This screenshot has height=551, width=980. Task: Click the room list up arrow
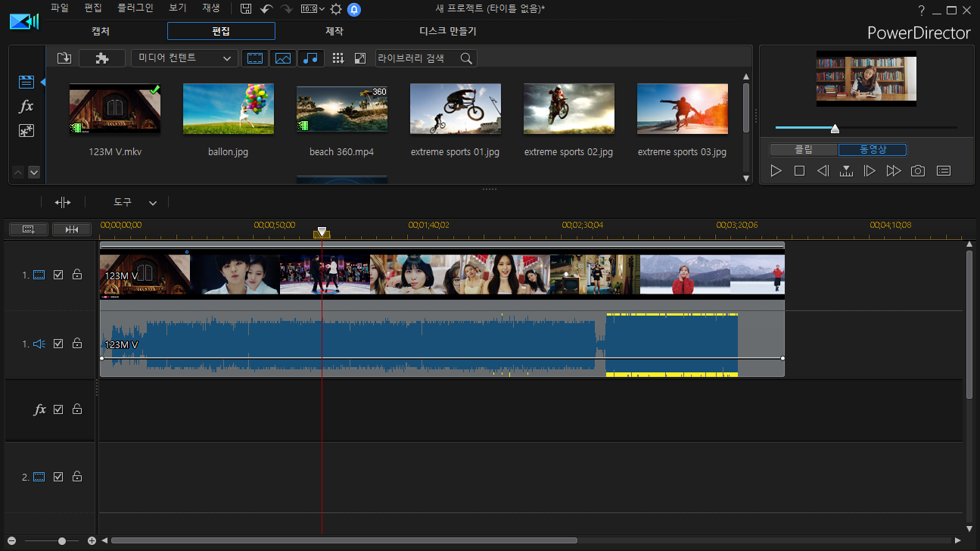20,173
